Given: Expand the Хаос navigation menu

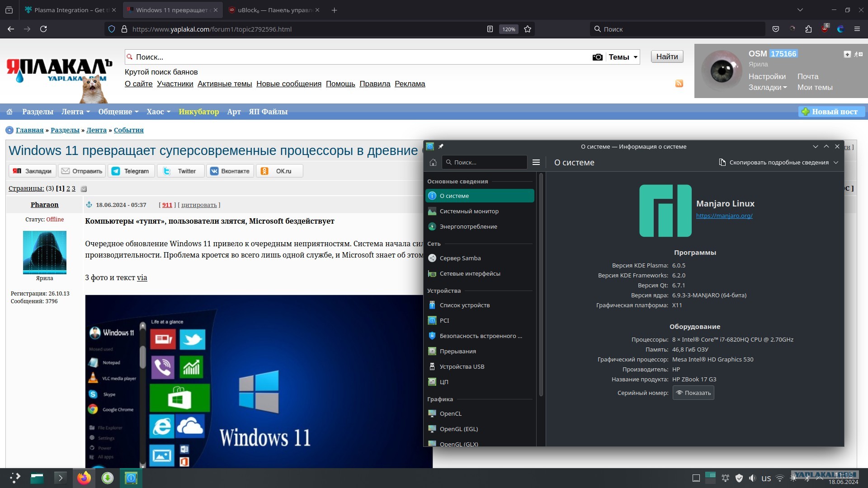Looking at the screenshot, I should [x=158, y=112].
